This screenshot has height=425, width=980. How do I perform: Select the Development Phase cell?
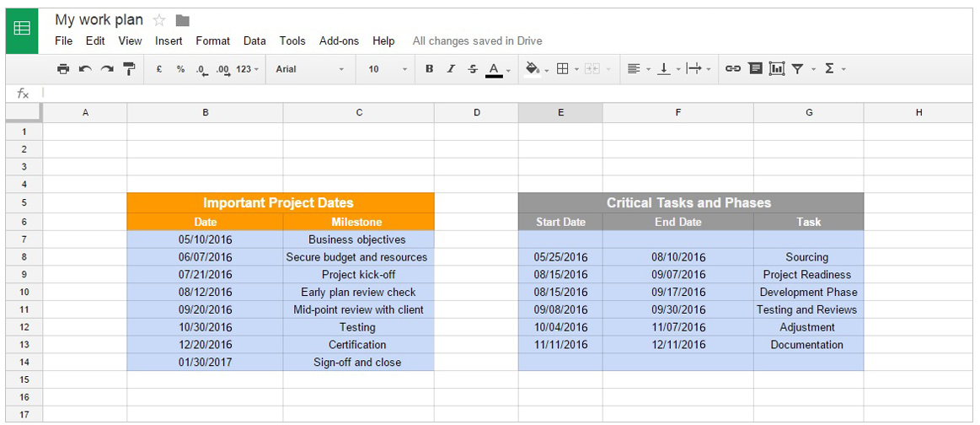pyautogui.click(x=809, y=292)
